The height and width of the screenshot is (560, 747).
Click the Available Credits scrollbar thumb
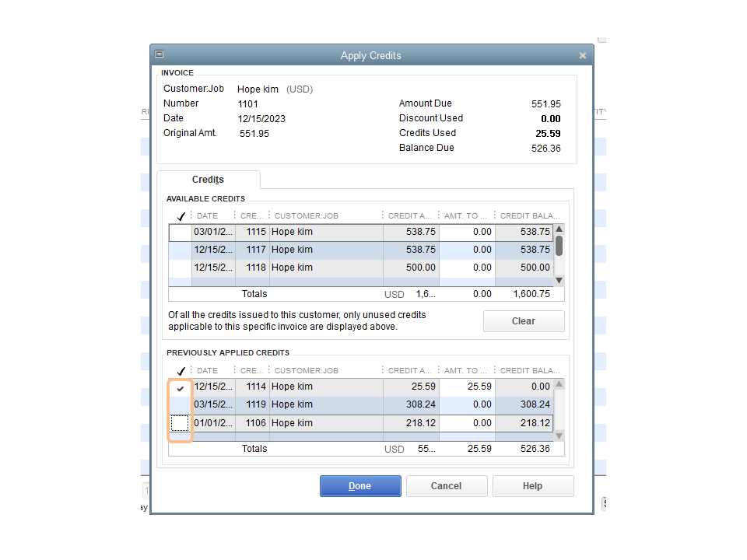coord(559,246)
